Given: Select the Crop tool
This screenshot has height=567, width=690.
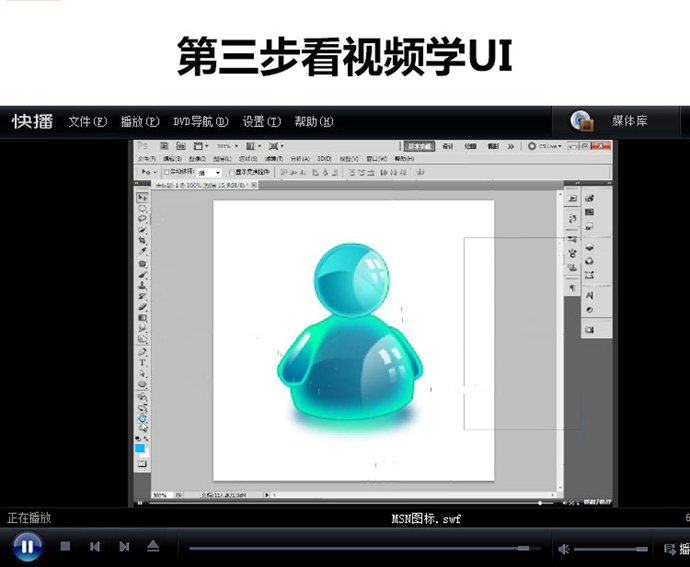Looking at the screenshot, I should tap(142, 240).
